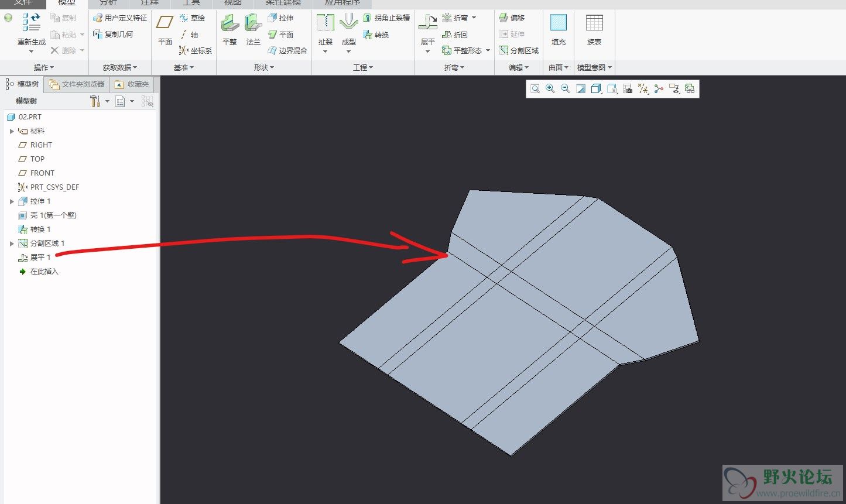Image resolution: width=846 pixels, height=504 pixels.
Task: Select the 平整形态 flat pattern tool
Action: (x=462, y=51)
